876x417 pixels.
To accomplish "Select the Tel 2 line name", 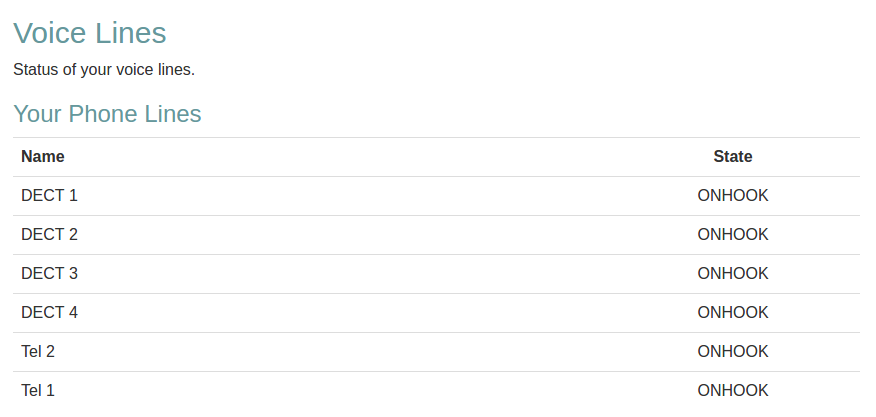I will (38, 351).
